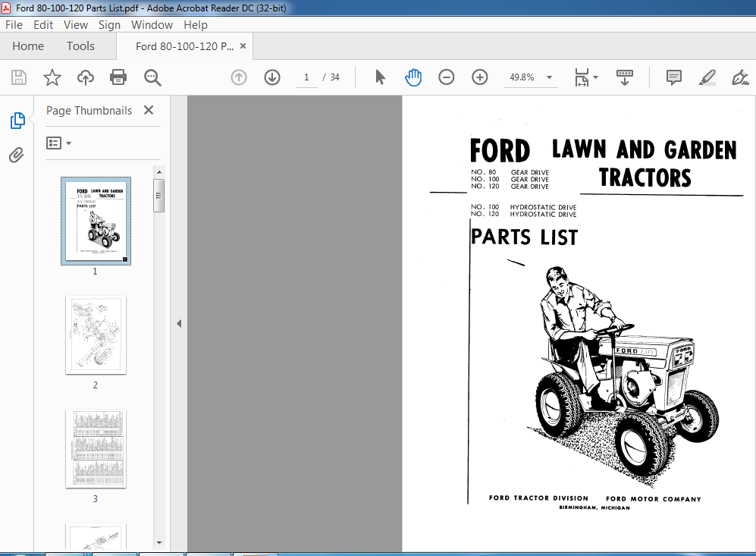Screen dimensions: 756x556
Task: Choose the selection arrow tool
Action: tap(380, 77)
